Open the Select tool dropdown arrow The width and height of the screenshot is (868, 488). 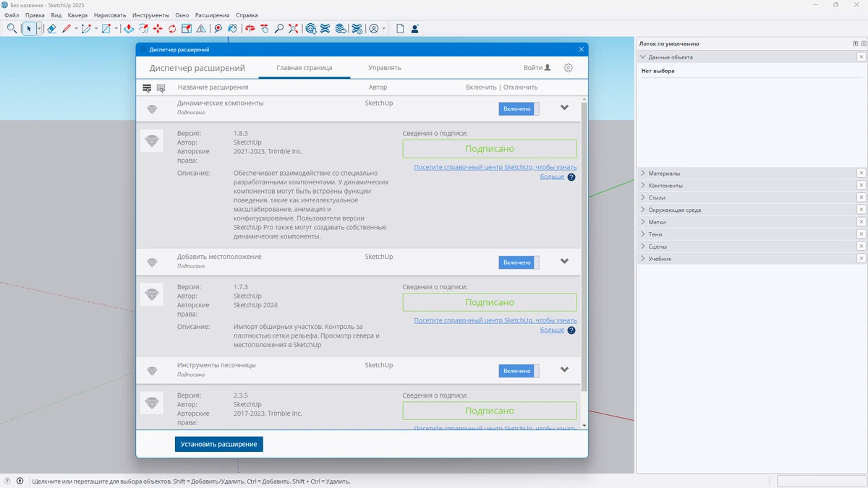point(39,29)
